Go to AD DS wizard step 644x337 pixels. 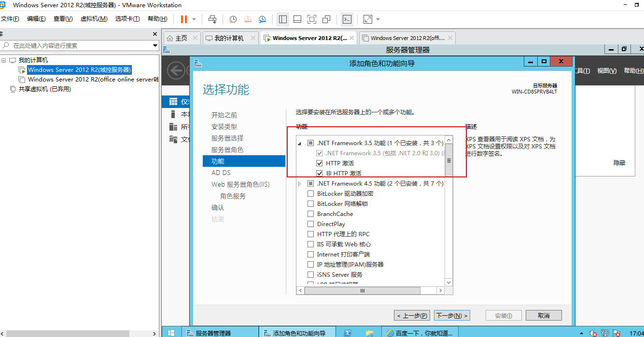pos(221,173)
